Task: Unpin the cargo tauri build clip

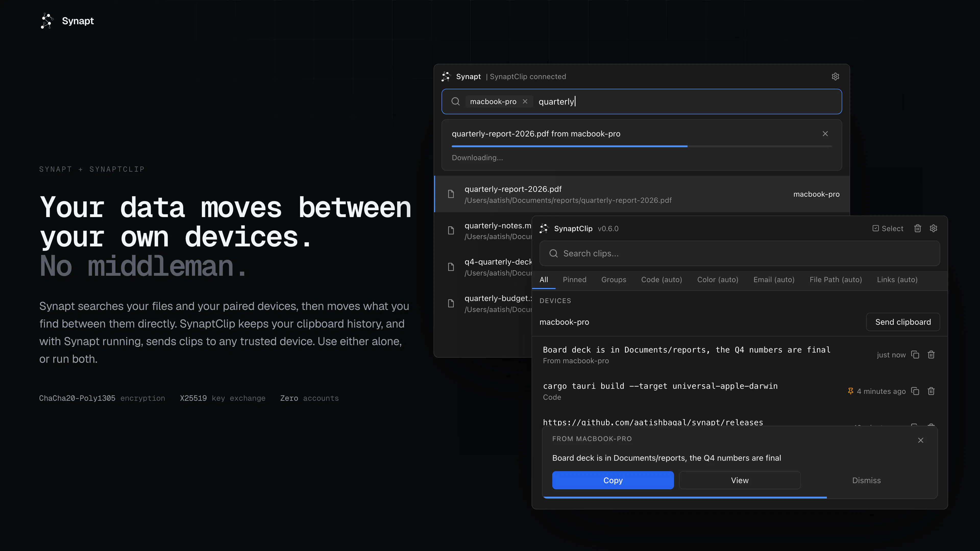Action: pos(851,391)
